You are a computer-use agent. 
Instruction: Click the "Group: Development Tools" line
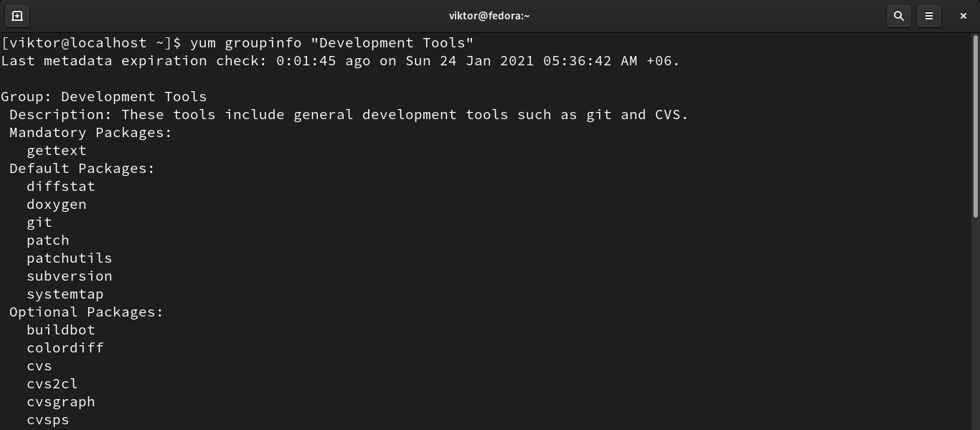pyautogui.click(x=104, y=97)
